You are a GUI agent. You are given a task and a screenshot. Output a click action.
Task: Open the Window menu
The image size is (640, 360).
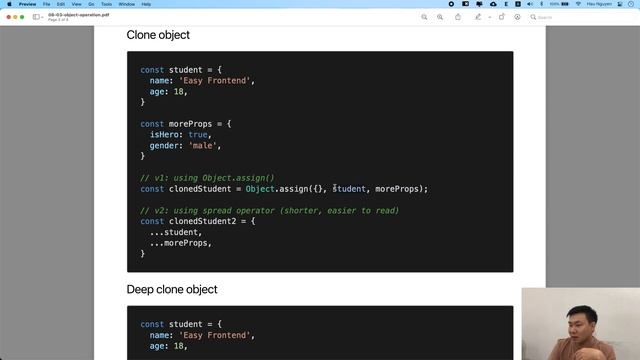(x=127, y=4)
